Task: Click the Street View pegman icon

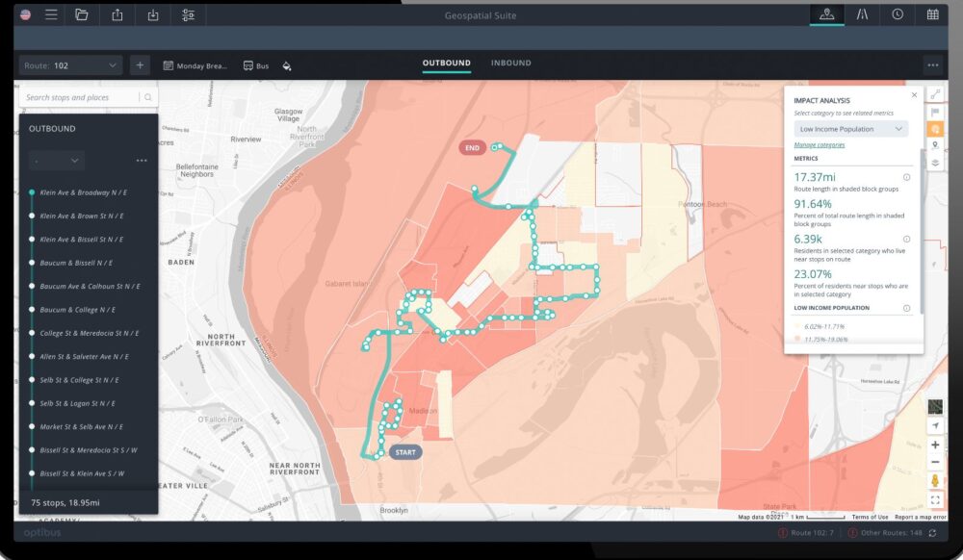Action: point(935,481)
